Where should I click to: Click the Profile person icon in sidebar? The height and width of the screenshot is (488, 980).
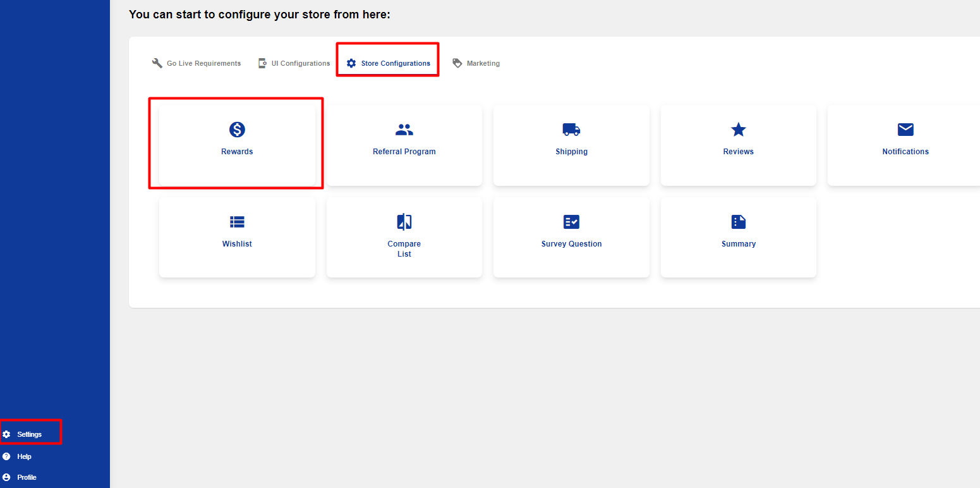point(7,477)
